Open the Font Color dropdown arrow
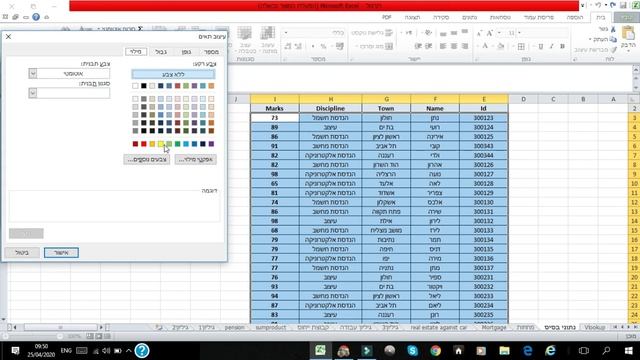 tap(478, 47)
